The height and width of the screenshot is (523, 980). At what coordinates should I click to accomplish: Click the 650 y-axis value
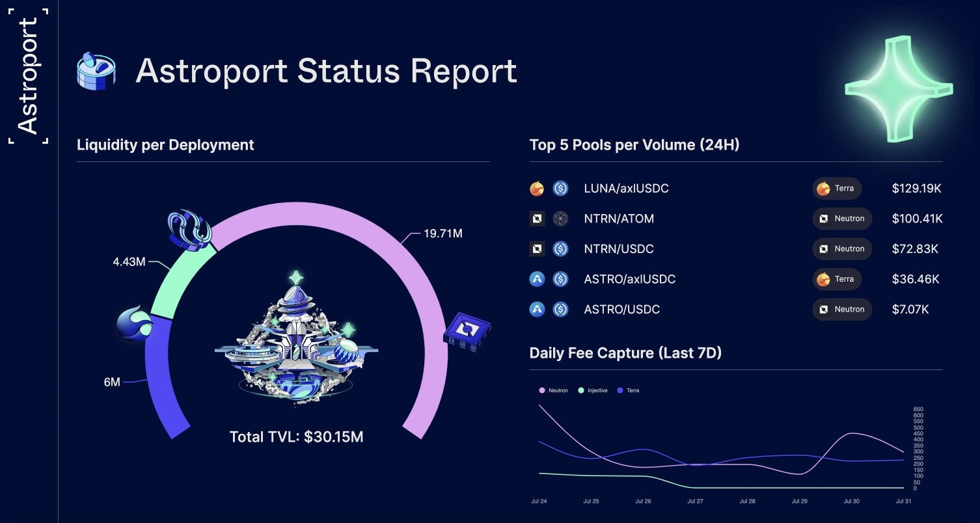pos(918,409)
